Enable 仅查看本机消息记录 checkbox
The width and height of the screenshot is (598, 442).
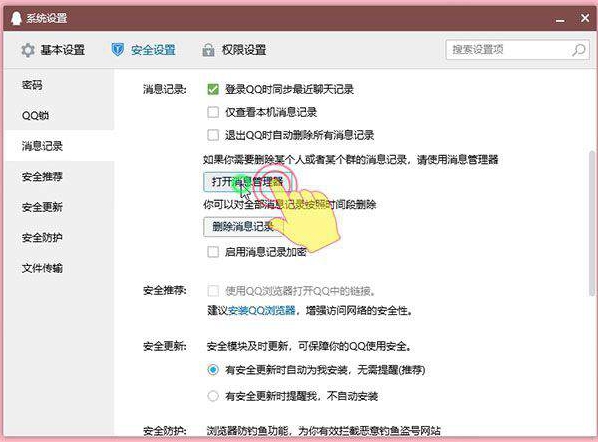tap(213, 112)
